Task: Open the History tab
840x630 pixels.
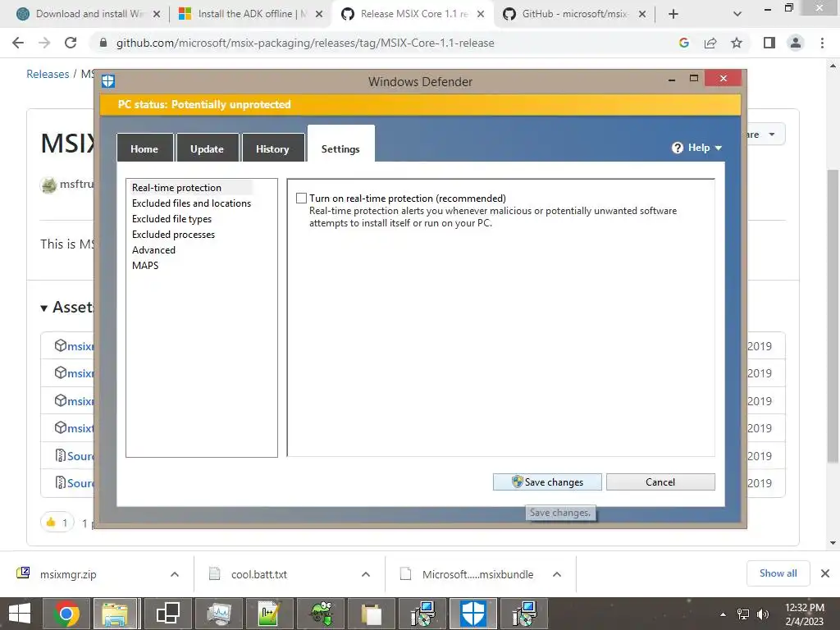Action: (272, 148)
